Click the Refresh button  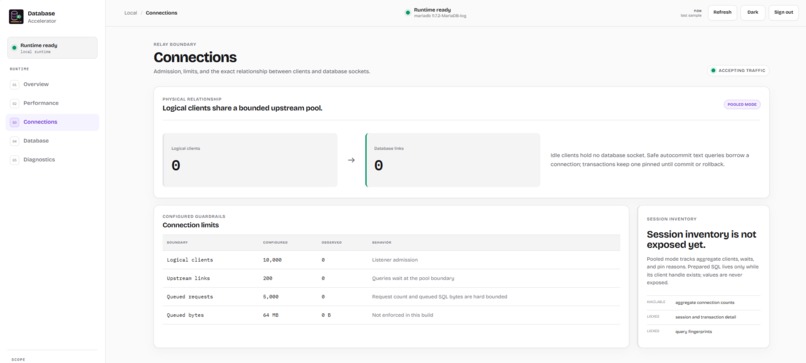(x=722, y=12)
